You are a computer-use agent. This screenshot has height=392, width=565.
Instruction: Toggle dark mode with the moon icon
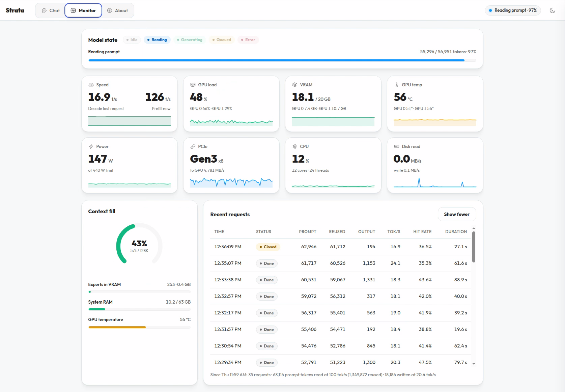click(552, 10)
